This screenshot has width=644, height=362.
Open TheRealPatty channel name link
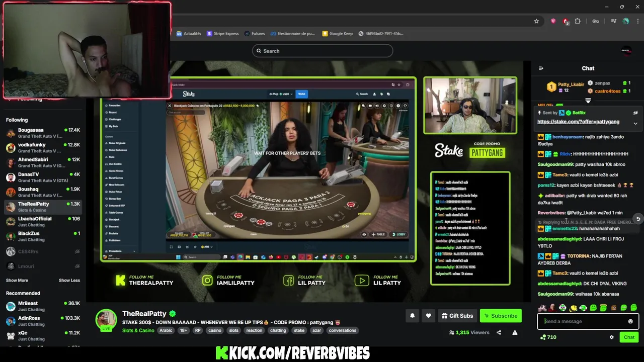144,314
